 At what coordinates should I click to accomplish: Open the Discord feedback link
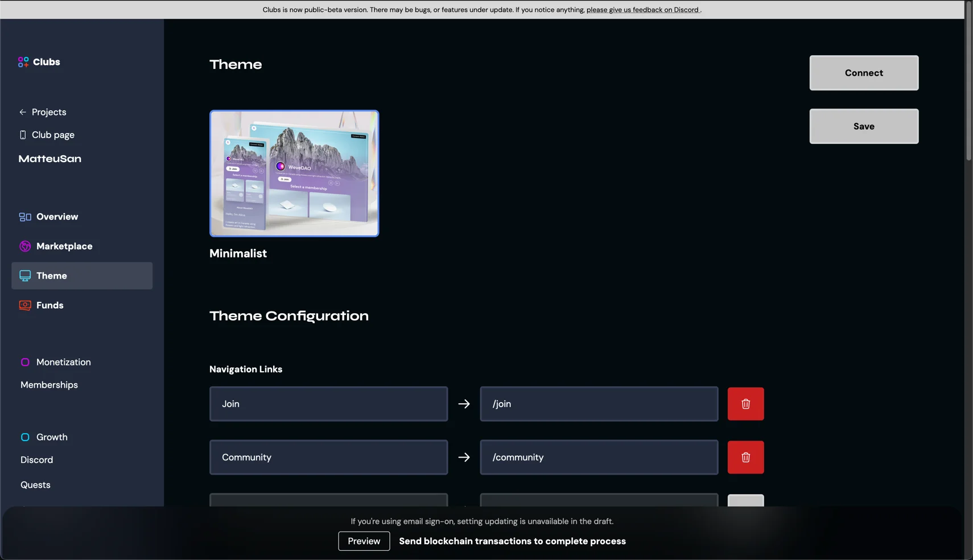coord(642,10)
